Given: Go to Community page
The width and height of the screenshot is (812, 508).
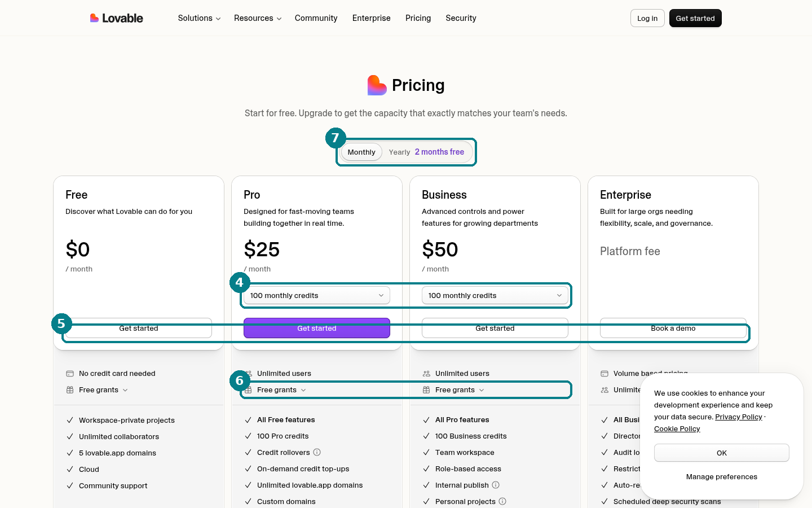Looking at the screenshot, I should tap(316, 18).
